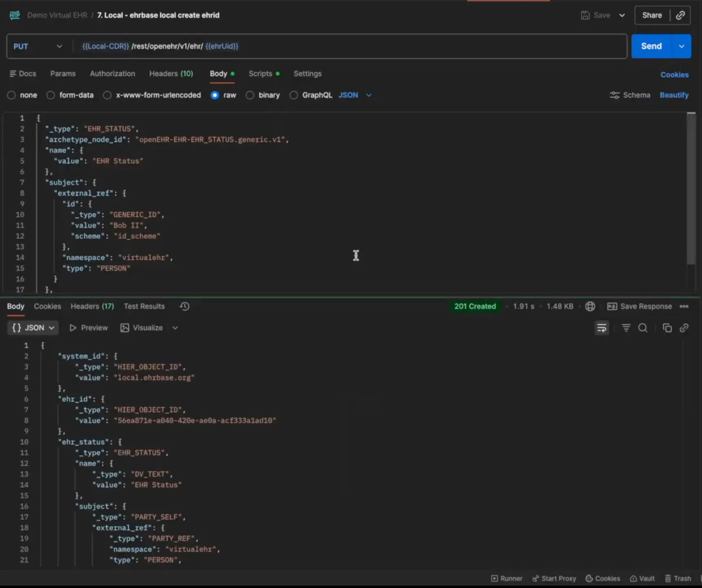Open the more options ellipsis for the response
The height and width of the screenshot is (588, 702).
[x=684, y=306]
